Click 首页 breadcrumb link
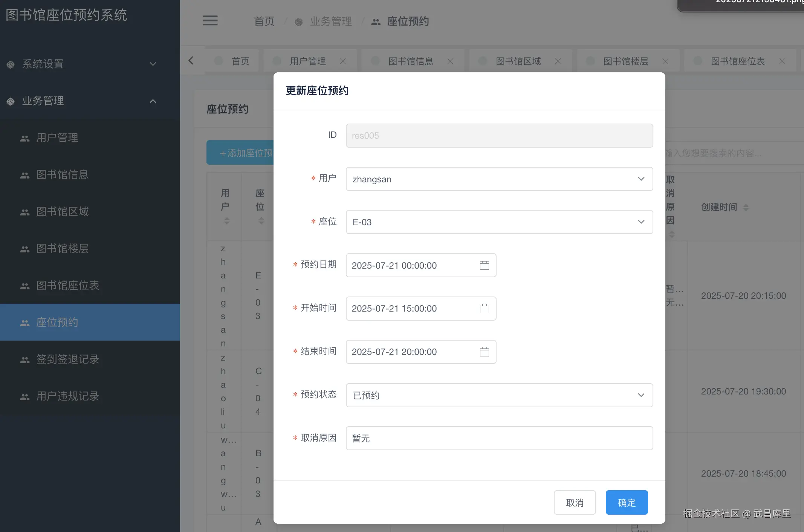The width and height of the screenshot is (804, 532). pyautogui.click(x=264, y=21)
